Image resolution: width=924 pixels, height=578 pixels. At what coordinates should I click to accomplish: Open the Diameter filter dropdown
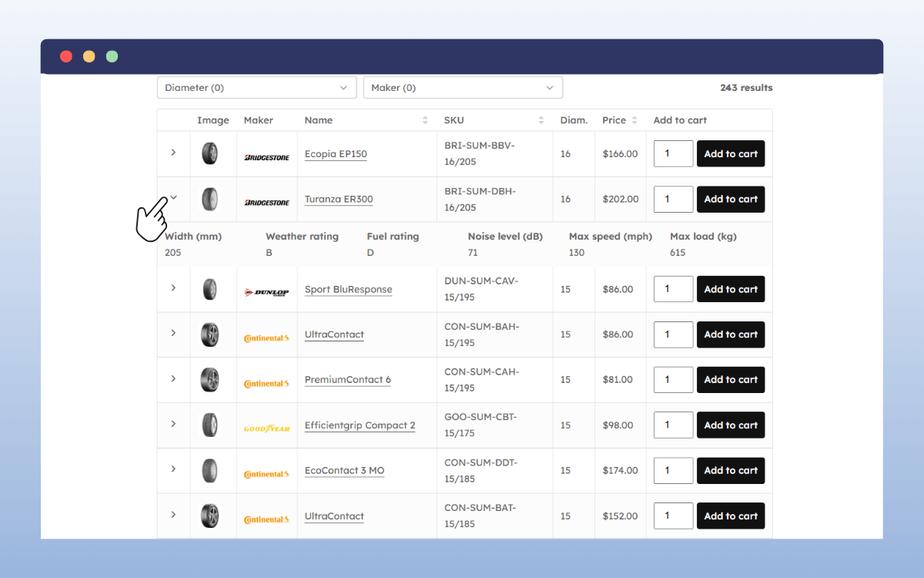point(256,88)
